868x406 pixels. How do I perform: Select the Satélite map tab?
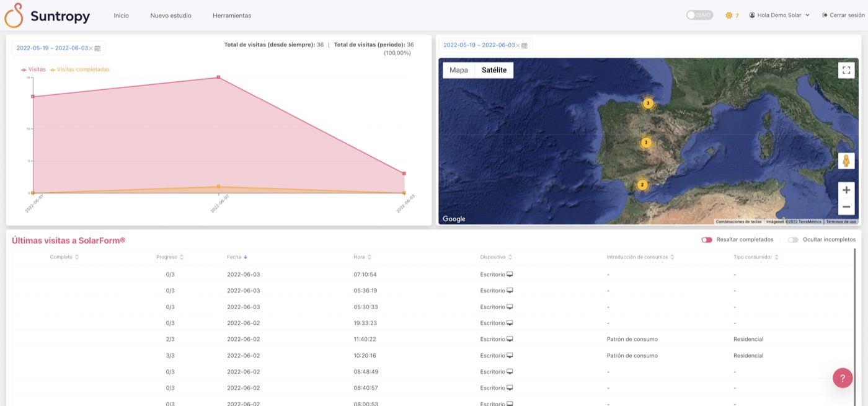coord(494,70)
